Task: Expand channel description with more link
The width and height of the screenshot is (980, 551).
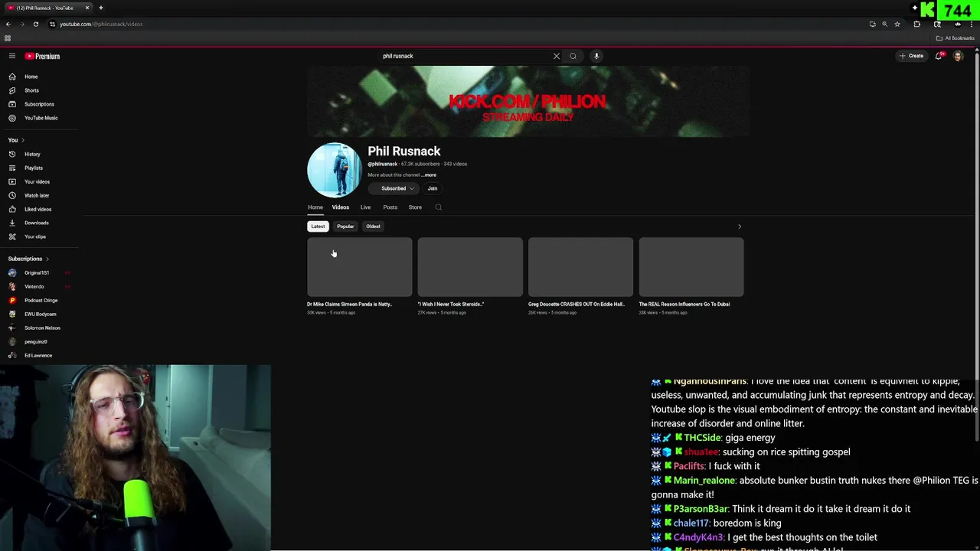Action: 430,175
